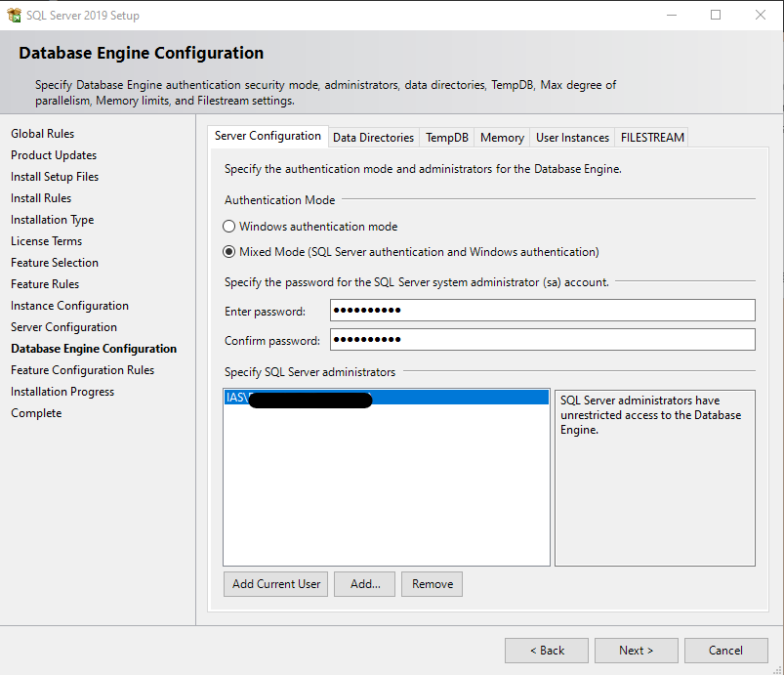Click Feature Selection step in sidebar
The height and width of the screenshot is (675, 784).
[55, 263]
